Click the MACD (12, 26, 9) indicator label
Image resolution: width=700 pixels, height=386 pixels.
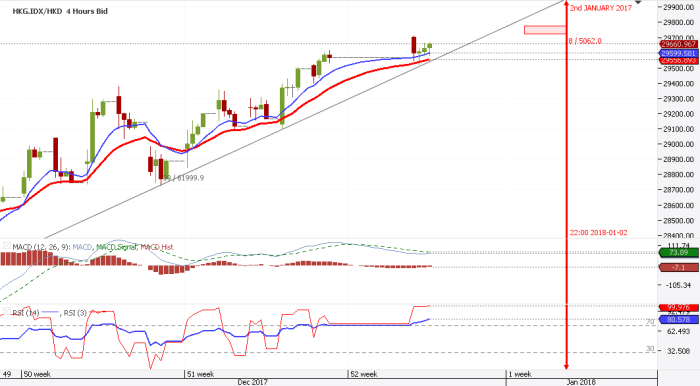[x=41, y=247]
